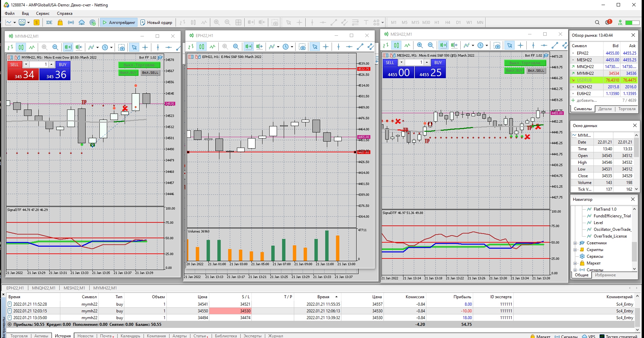Zoom out on EPH22,H1 chart
Image resolution: width=644 pixels, height=338 pixels.
pyautogui.click(x=236, y=47)
